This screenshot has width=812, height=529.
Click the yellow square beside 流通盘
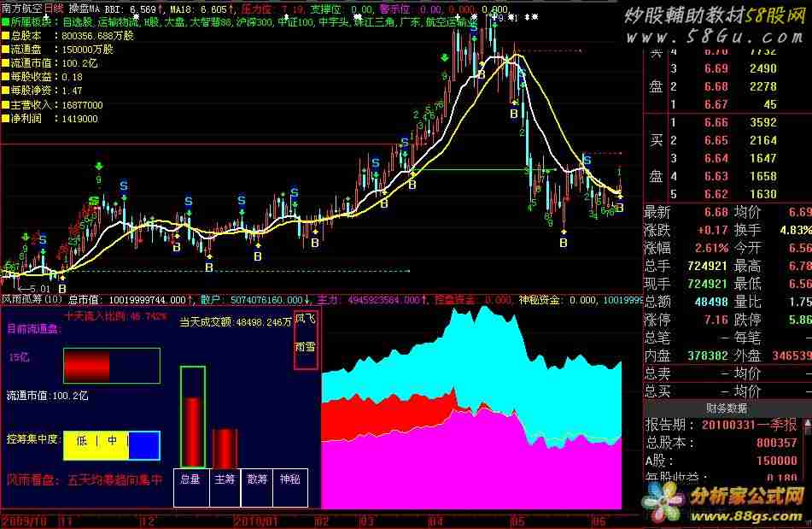point(5,50)
